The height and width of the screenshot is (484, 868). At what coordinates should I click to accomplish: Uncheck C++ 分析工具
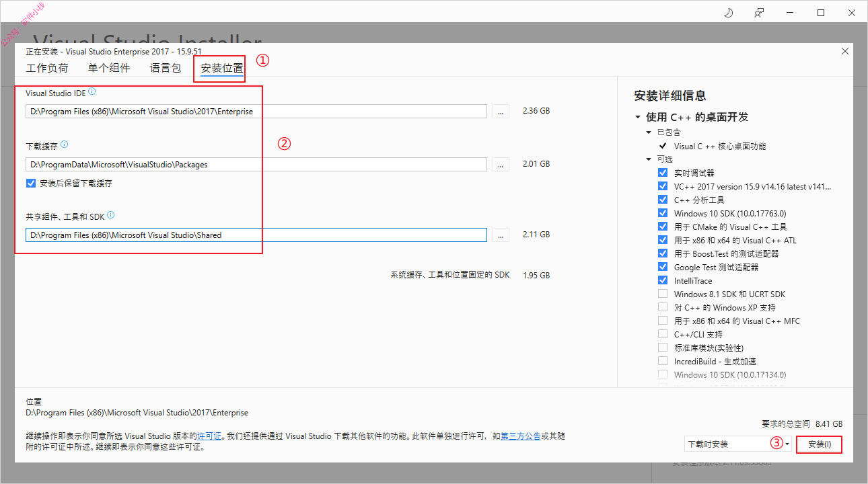[663, 200]
